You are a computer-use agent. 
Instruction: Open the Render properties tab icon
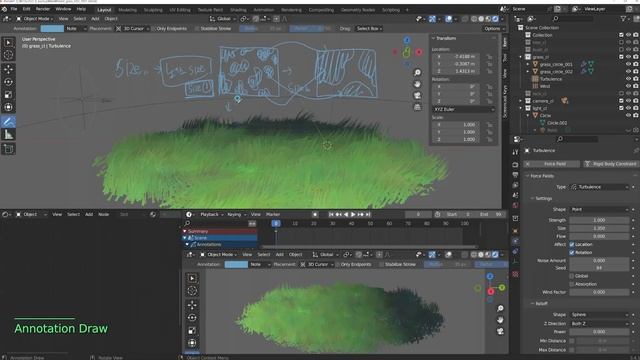[x=516, y=165]
